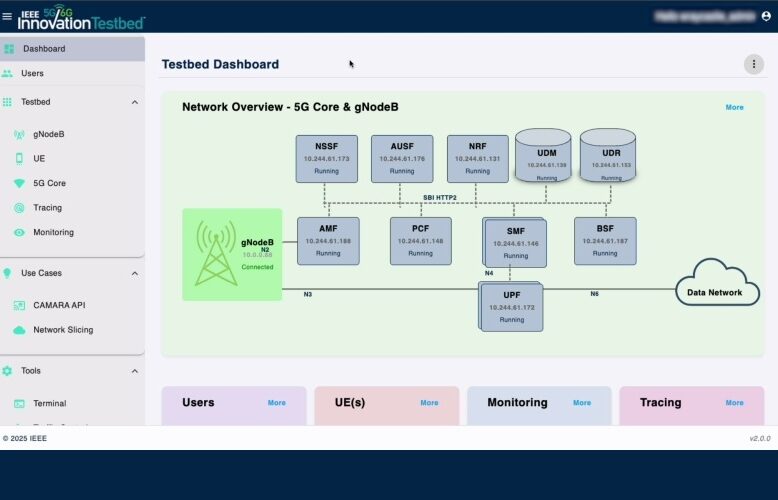This screenshot has width=778, height=500.
Task: Select the UDR database cylinder
Action: point(608,155)
